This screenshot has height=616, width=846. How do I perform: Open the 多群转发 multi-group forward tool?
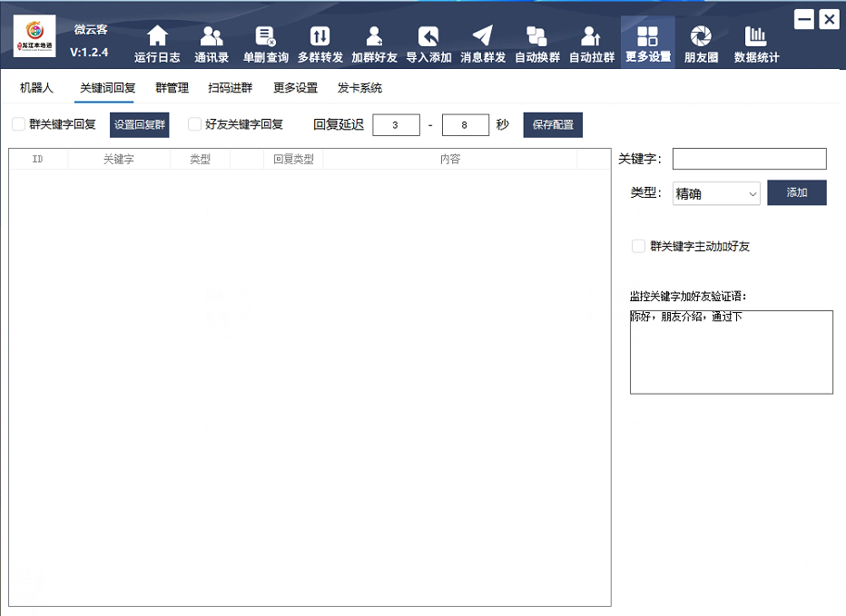320,42
